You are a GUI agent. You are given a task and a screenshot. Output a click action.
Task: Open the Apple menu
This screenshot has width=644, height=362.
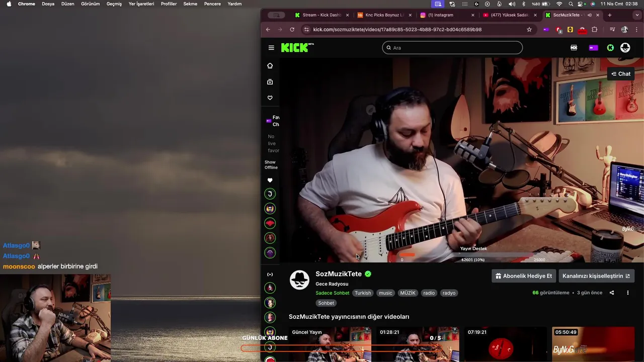tap(9, 4)
